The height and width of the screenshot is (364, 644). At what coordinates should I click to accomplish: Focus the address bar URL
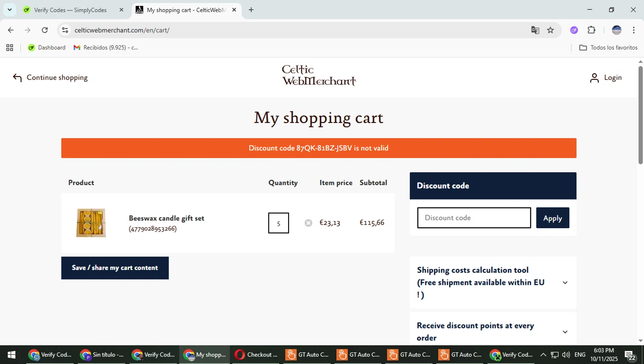click(x=122, y=30)
